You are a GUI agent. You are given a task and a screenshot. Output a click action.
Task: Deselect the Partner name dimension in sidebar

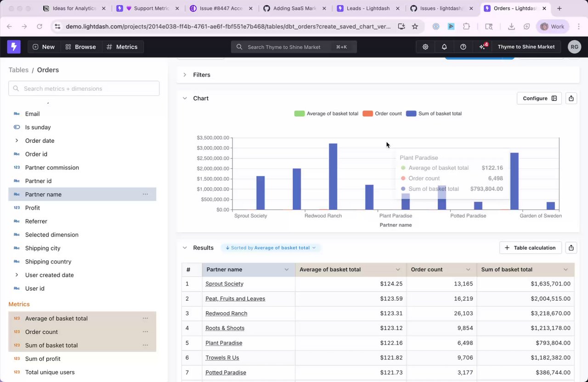tap(82, 194)
